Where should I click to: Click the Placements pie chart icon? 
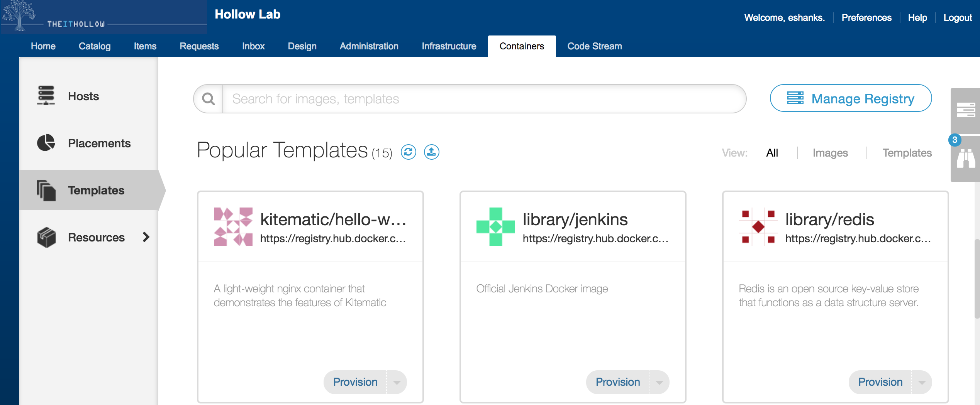[46, 143]
